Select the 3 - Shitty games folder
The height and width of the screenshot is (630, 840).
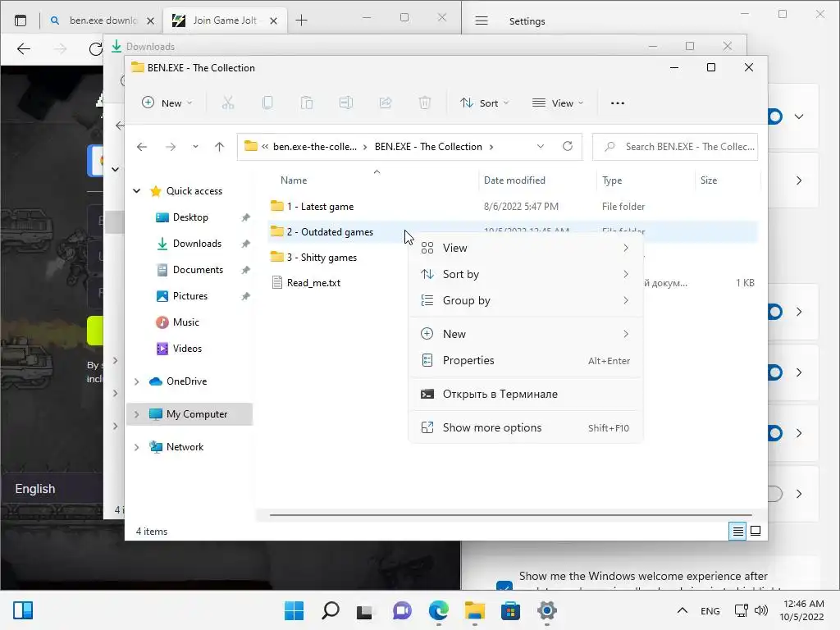(322, 257)
